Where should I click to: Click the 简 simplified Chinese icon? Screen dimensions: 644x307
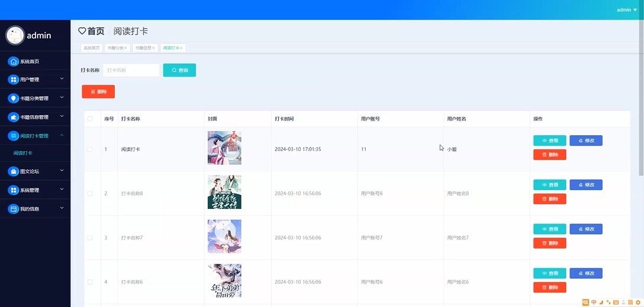pyautogui.click(x=630, y=302)
